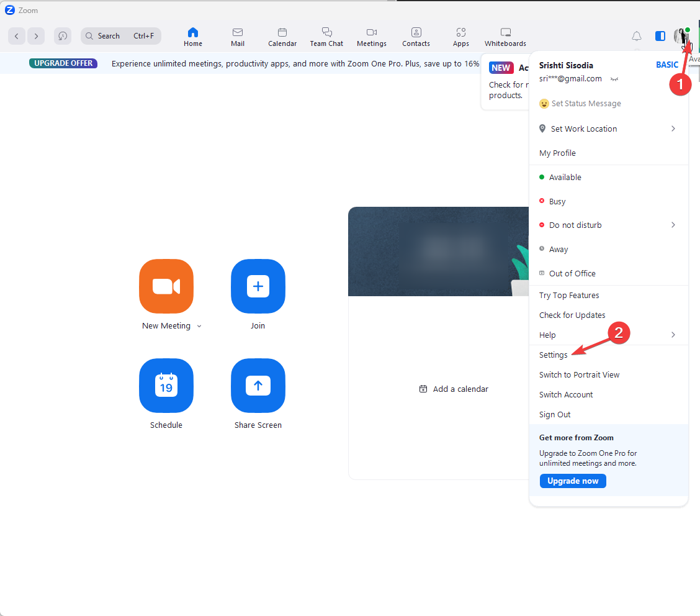Click user name Srishti Sisodia

pyautogui.click(x=566, y=65)
